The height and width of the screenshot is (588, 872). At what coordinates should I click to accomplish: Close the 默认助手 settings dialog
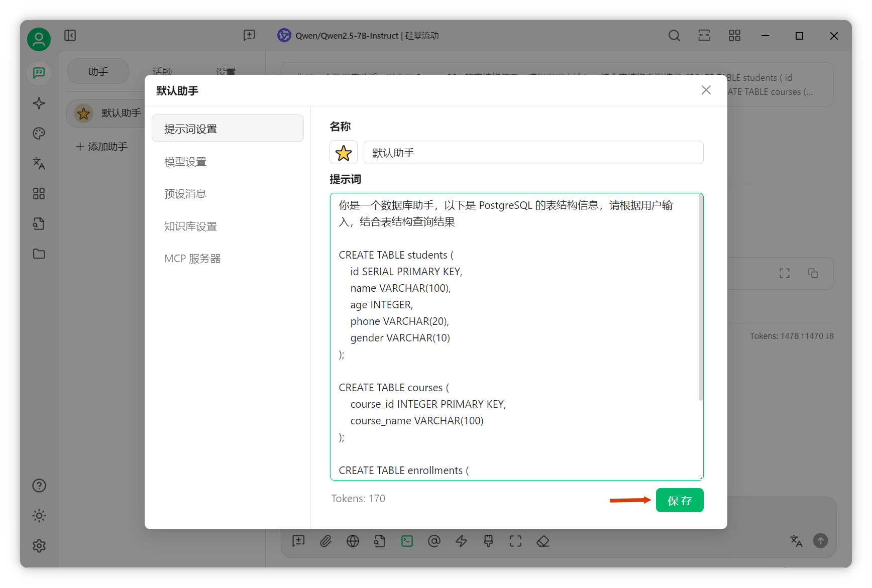click(706, 90)
